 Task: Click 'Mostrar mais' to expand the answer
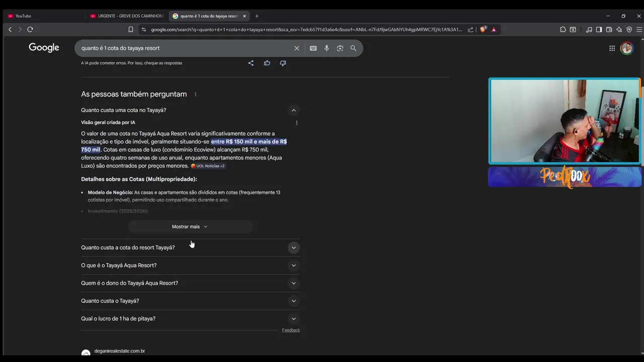click(190, 227)
